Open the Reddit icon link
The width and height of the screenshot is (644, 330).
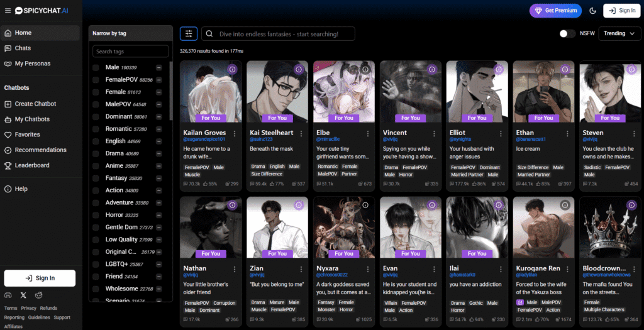39,295
